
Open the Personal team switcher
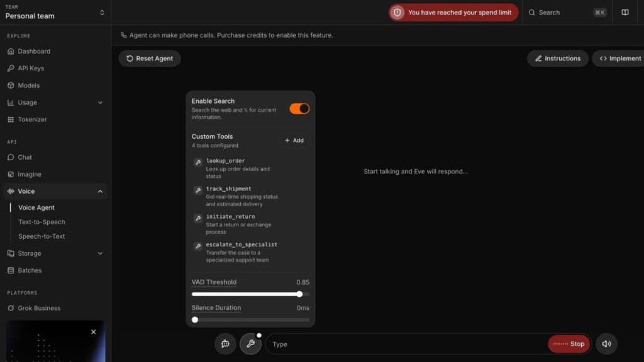pos(55,12)
